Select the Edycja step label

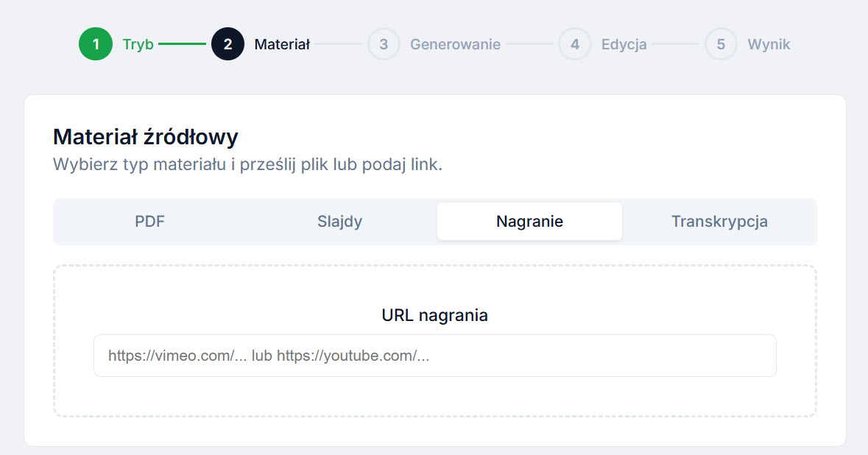pyautogui.click(x=624, y=43)
